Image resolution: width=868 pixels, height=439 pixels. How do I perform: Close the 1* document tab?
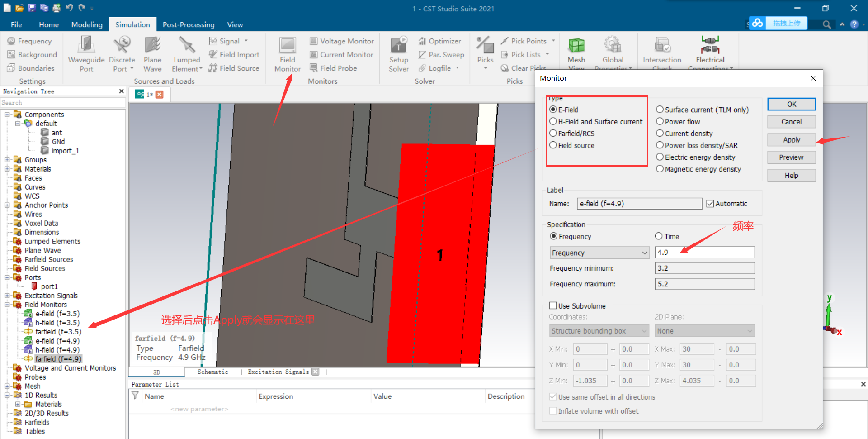pyautogui.click(x=160, y=94)
